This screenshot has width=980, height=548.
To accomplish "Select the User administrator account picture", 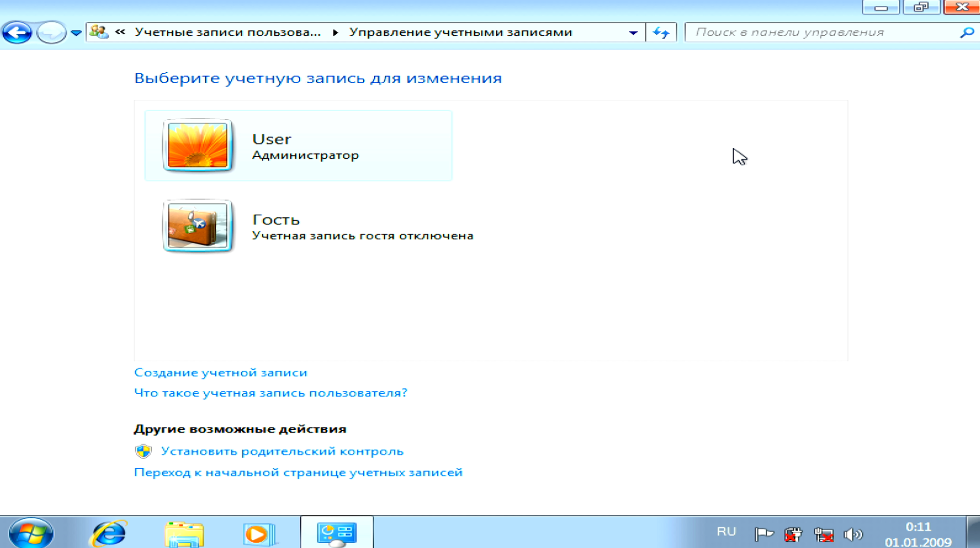I will 198,145.
